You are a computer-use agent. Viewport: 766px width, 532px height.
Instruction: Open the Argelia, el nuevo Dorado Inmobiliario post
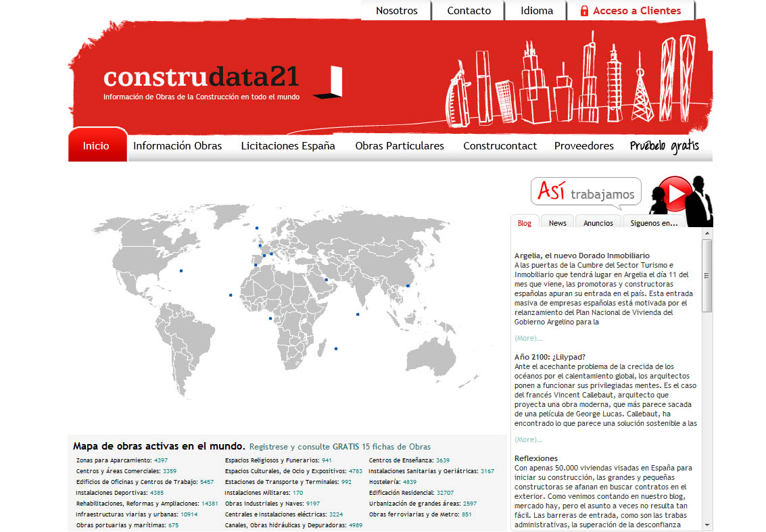click(x=582, y=256)
